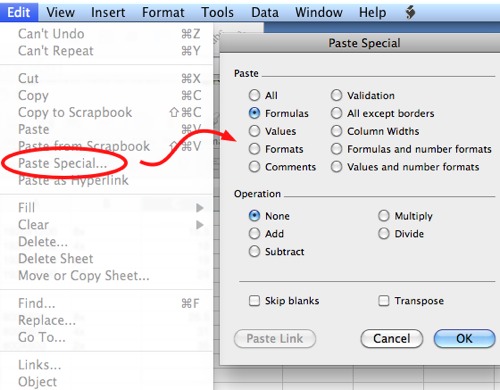
Task: Choose the Multiply operation option
Action: [384, 216]
